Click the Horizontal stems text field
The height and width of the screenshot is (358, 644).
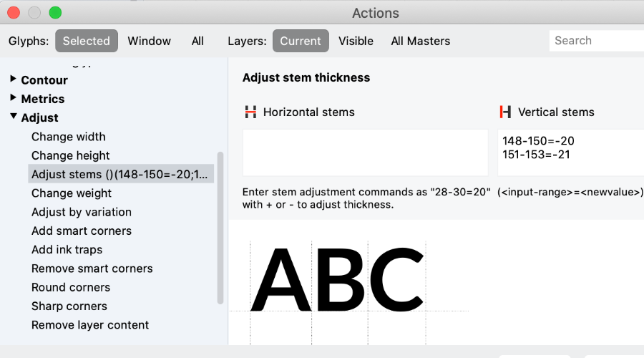(x=366, y=153)
